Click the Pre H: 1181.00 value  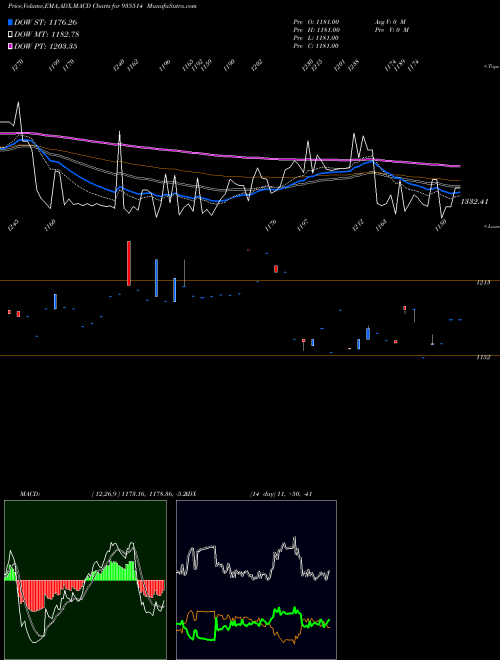[316, 30]
